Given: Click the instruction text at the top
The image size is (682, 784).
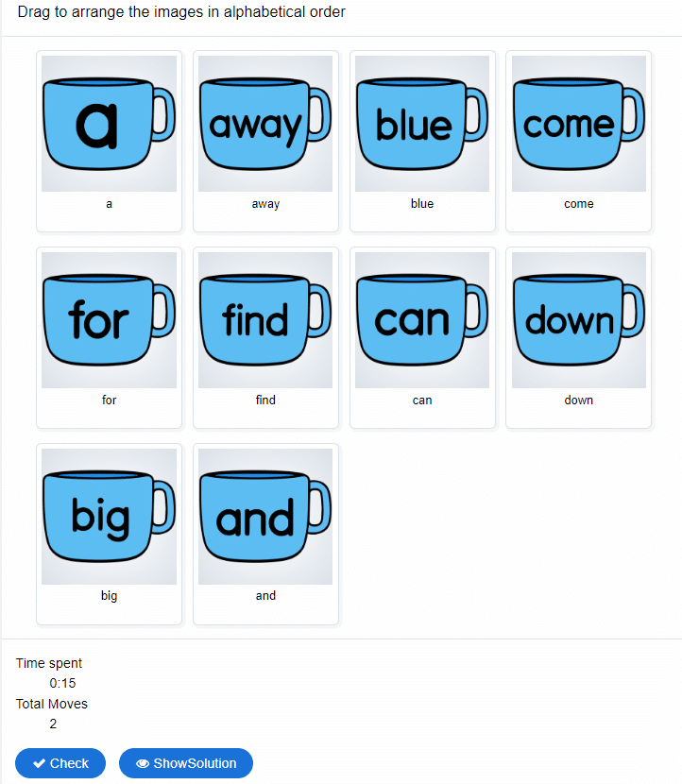Looking at the screenshot, I should [x=181, y=12].
